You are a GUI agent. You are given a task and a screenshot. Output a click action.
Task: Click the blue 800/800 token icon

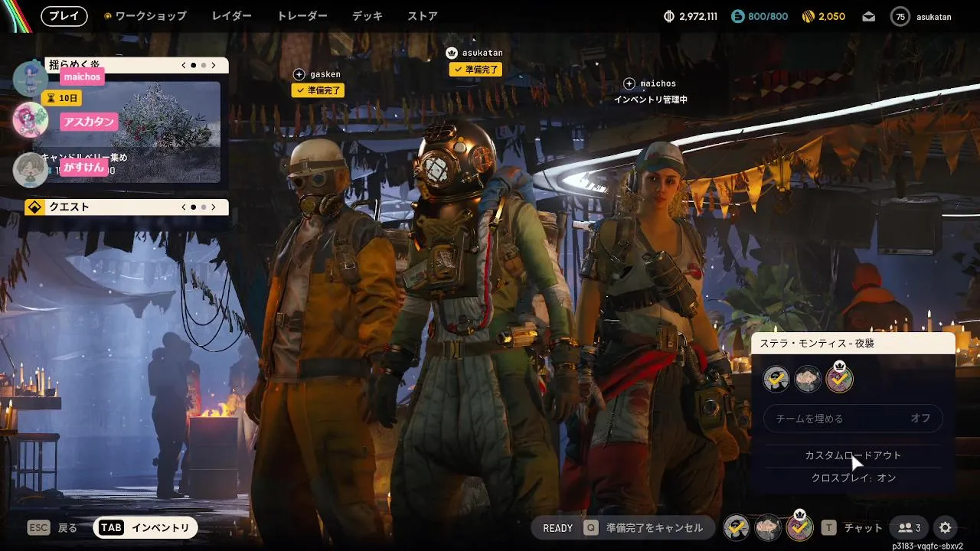tap(737, 16)
